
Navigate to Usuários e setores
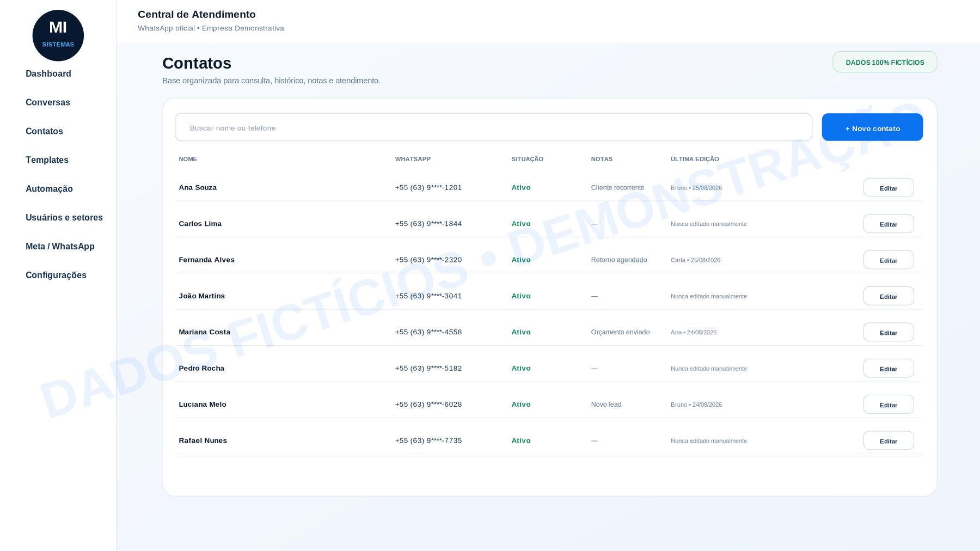click(x=64, y=217)
